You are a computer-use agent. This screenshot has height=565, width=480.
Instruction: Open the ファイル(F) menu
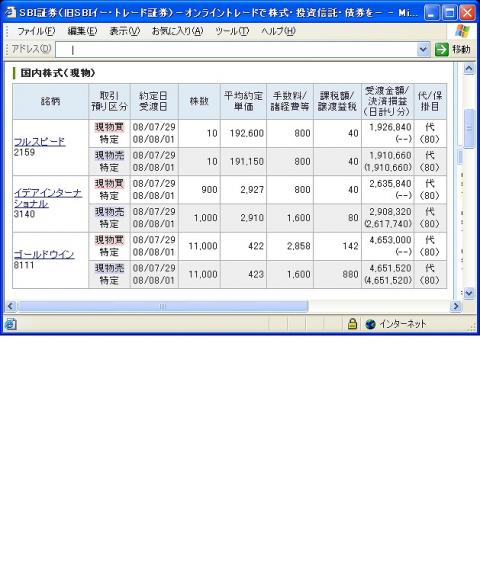pos(36,31)
